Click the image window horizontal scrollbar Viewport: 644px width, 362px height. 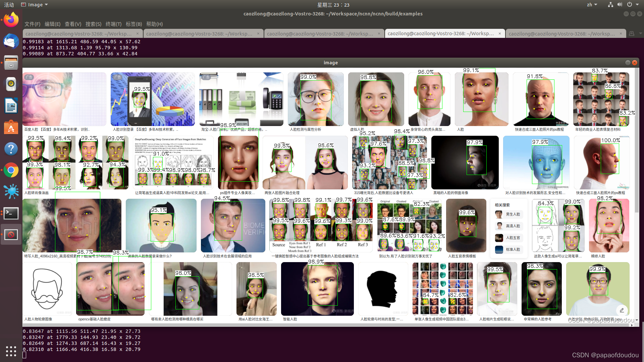pyautogui.click(x=325, y=325)
